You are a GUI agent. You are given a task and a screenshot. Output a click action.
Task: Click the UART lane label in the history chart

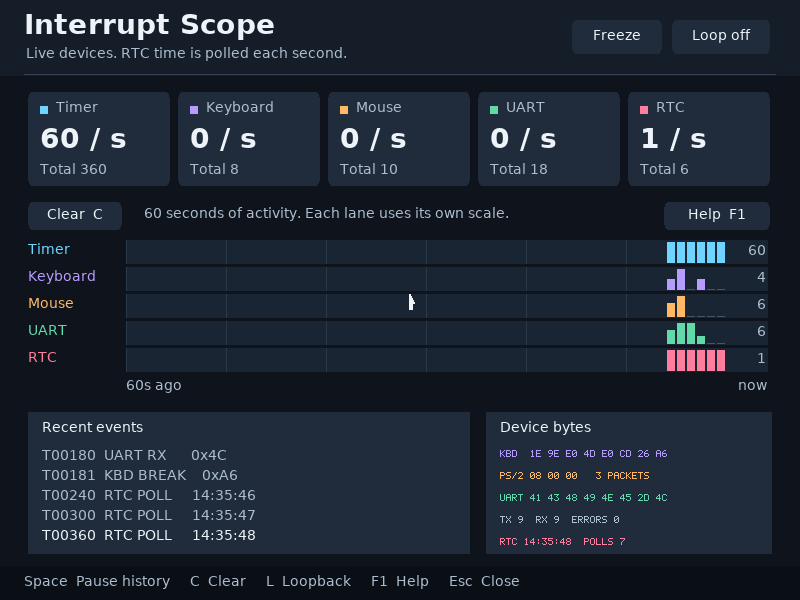47,330
